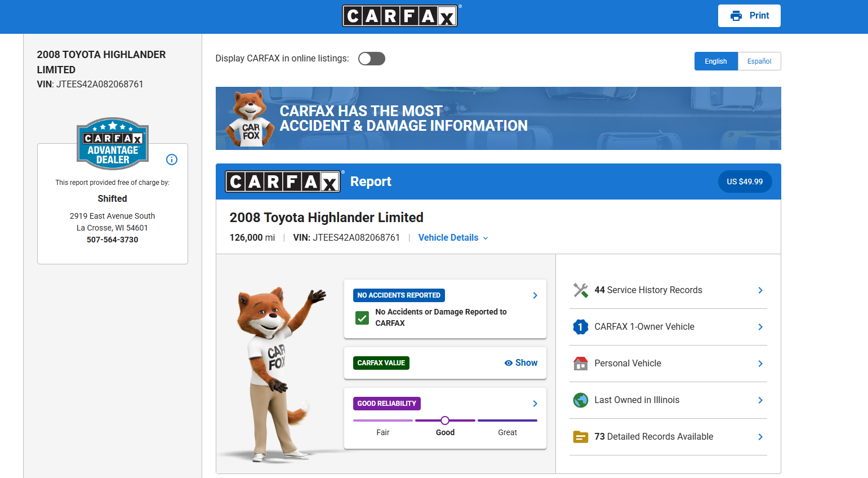Open the 73 Detailed Records chevron
Image resolution: width=868 pixels, height=478 pixels.
point(760,437)
